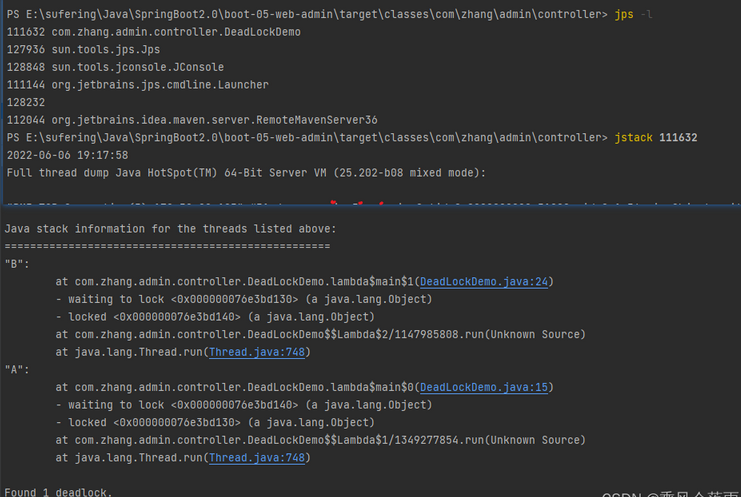Open the DeadLockDemo.java:15 link

[484, 387]
